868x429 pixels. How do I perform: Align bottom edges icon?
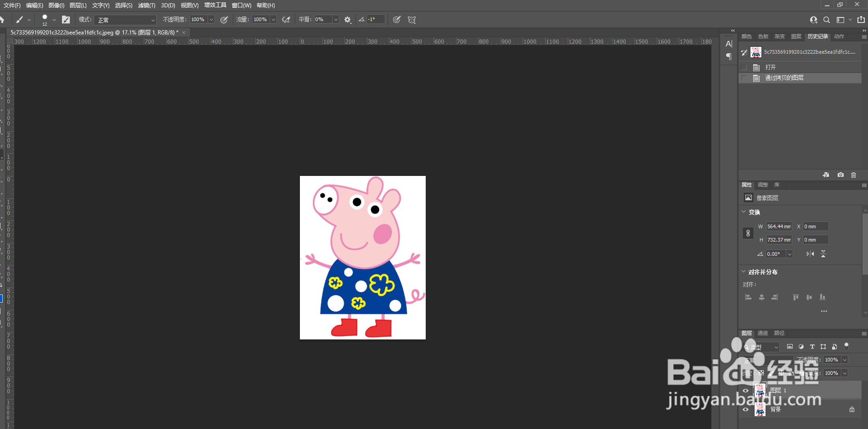(x=823, y=297)
